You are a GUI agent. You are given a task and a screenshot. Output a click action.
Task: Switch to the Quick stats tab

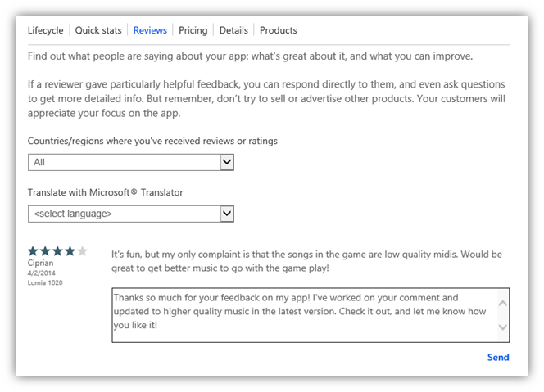(98, 30)
